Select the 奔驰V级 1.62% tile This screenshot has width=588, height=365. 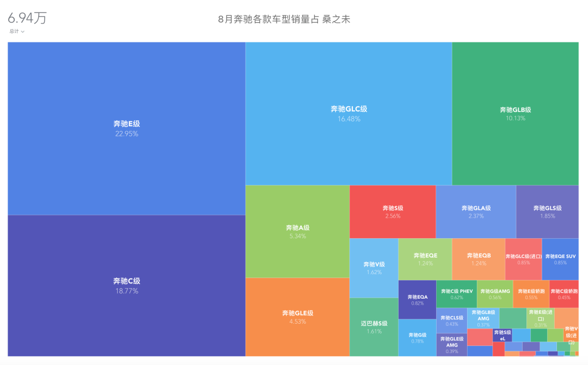(373, 268)
